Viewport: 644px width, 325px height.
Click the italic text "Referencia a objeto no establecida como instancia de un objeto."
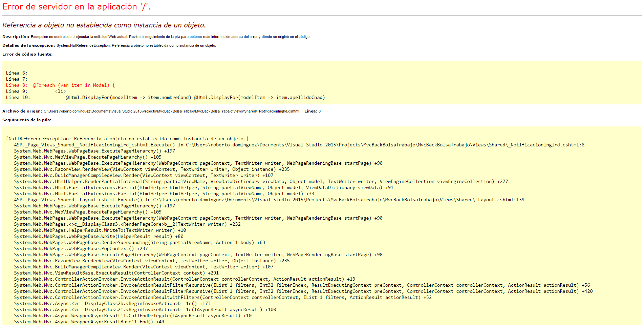(x=104, y=25)
